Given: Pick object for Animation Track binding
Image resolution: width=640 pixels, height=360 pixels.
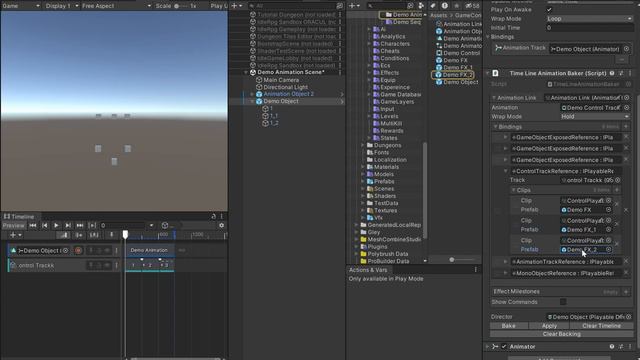Looking at the screenshot, I should 626,49.
